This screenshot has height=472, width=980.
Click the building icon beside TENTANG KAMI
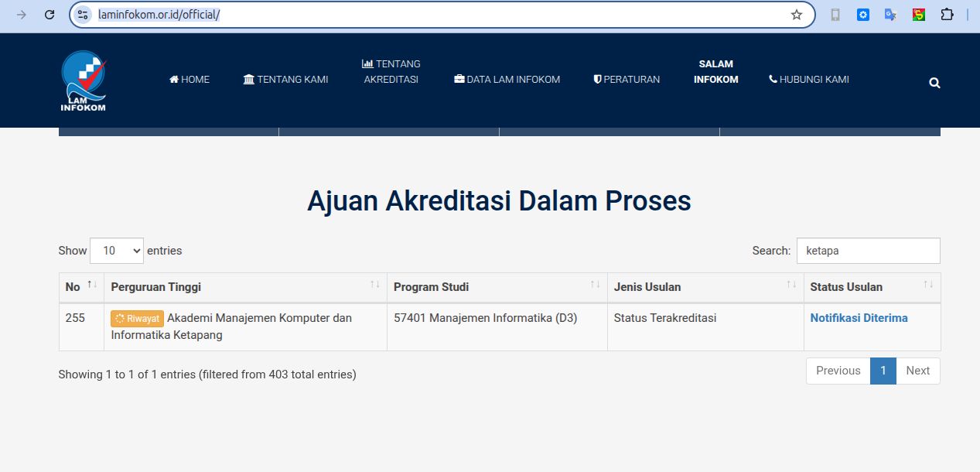[x=249, y=79]
